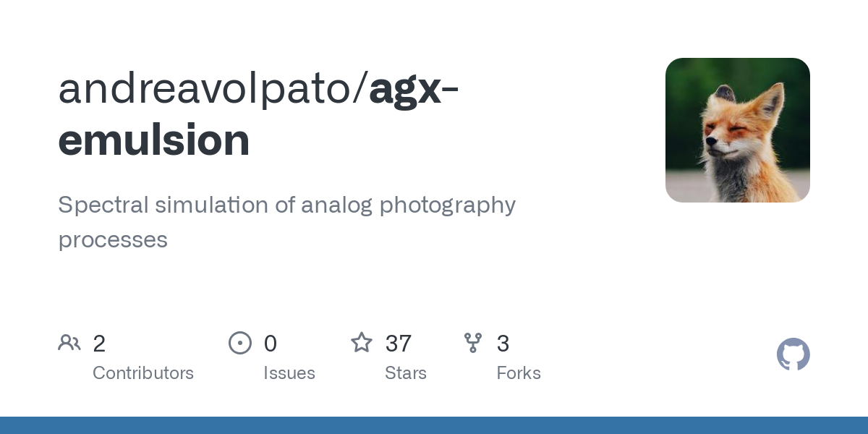Click the contributors count 2
The width and height of the screenshot is (868, 434).
[99, 344]
